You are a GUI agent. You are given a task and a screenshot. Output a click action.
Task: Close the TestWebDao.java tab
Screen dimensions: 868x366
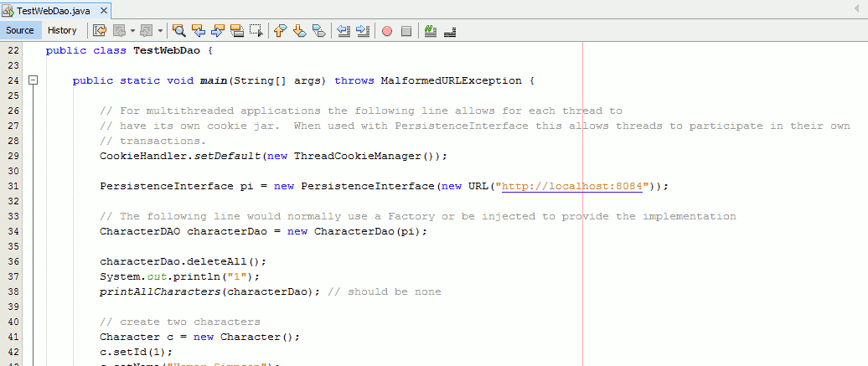tap(104, 11)
